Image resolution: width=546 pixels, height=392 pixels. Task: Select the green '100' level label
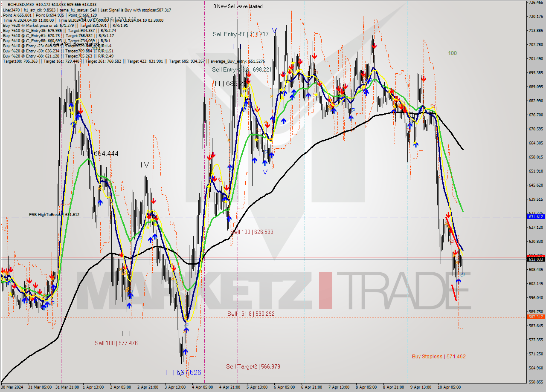click(x=452, y=53)
